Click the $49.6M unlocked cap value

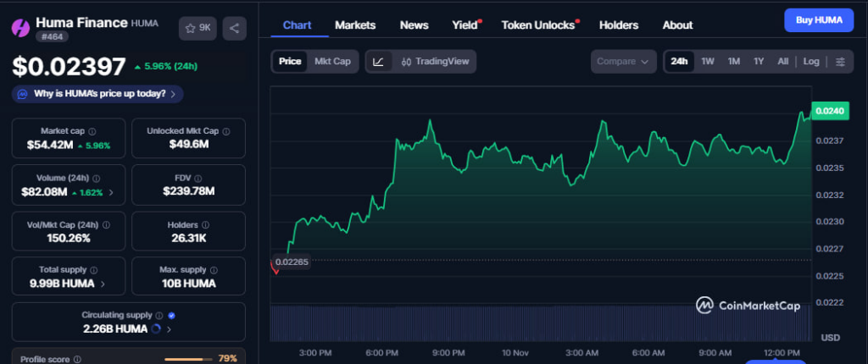click(189, 145)
